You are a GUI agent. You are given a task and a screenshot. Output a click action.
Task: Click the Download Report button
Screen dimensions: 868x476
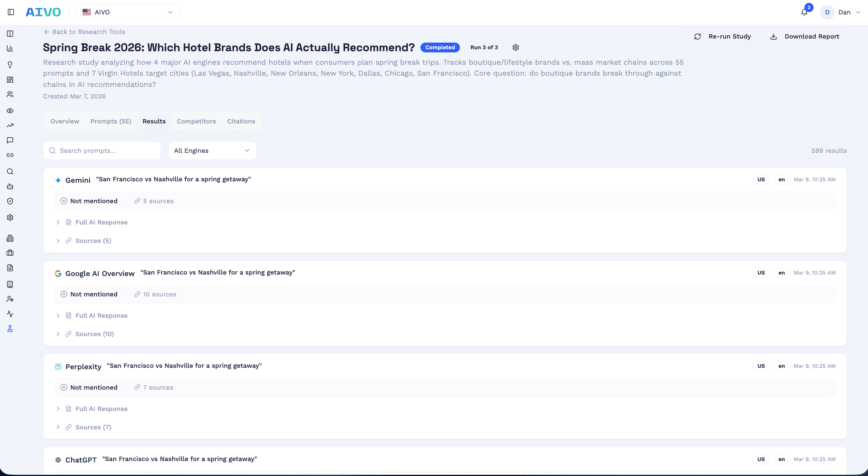805,36
